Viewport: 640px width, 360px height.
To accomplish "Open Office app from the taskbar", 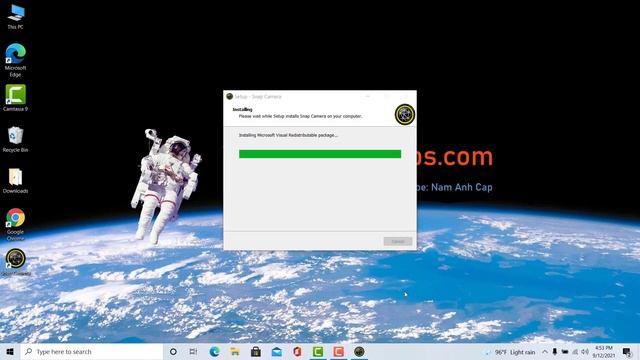I will click(297, 351).
